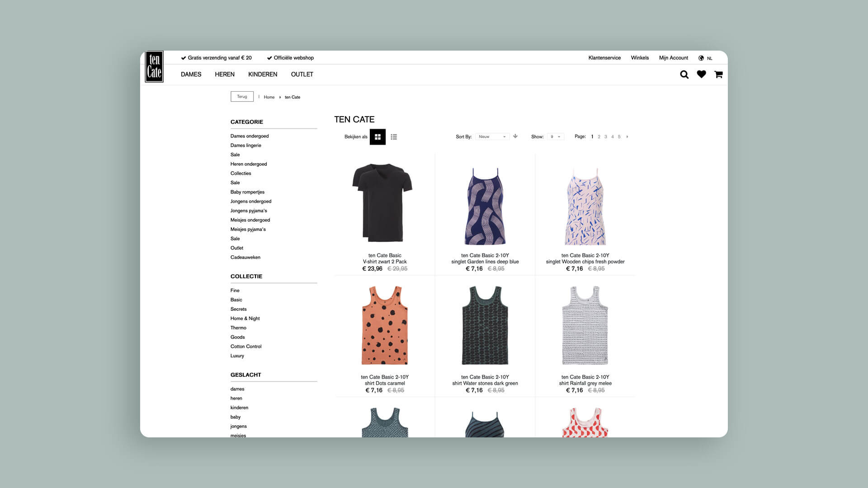This screenshot has height=488, width=868.
Task: Click the ten Cate logo
Action: click(154, 67)
